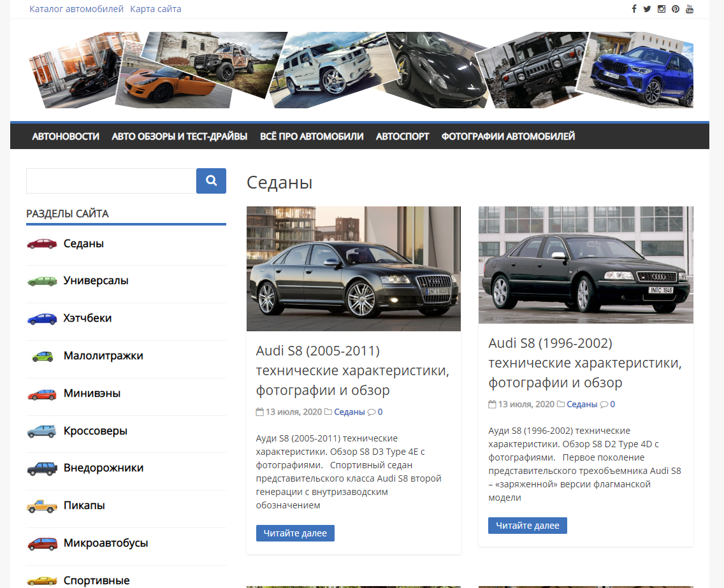This screenshot has width=724, height=588.
Task: Click the red sedan icon beside Седаны
Action: [42, 244]
